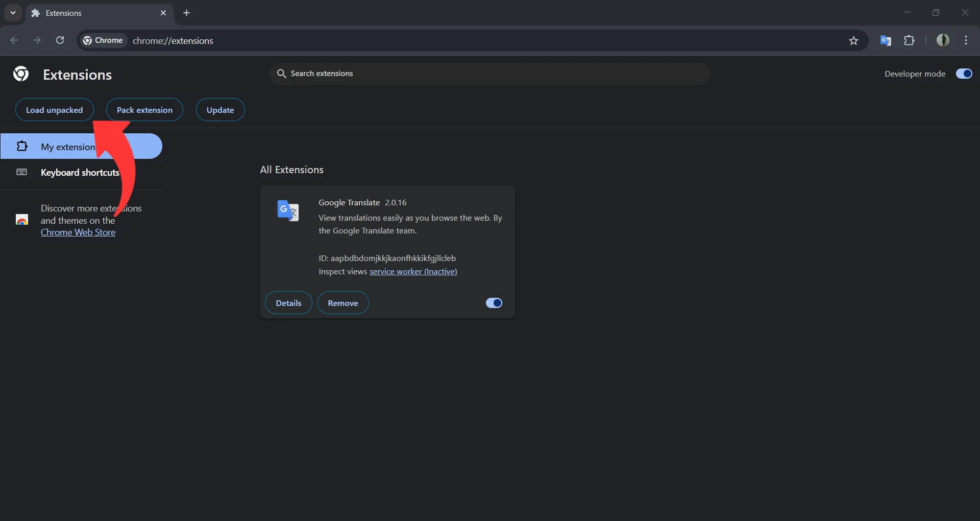Click the Google Translate extension card icon
This screenshot has width=980, height=521.
[x=288, y=210]
